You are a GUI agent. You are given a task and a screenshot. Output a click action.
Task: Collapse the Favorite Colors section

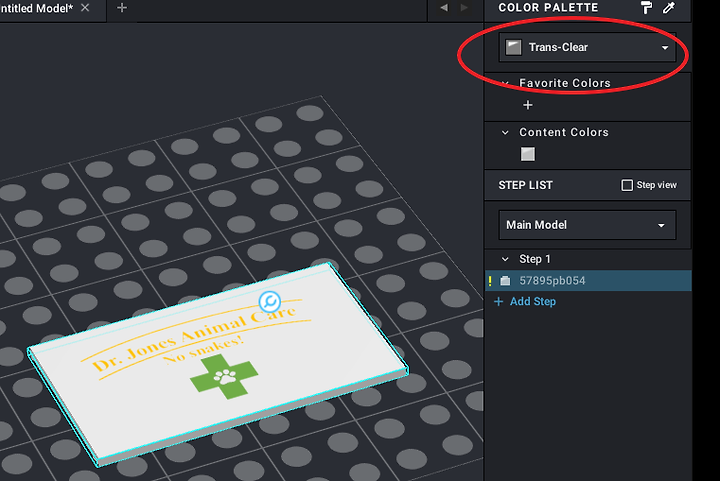505,84
